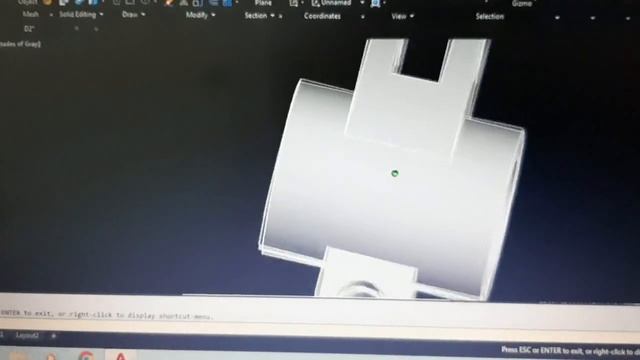Open AutoCAD from the taskbar
This screenshot has width=640, height=360.
(121, 356)
